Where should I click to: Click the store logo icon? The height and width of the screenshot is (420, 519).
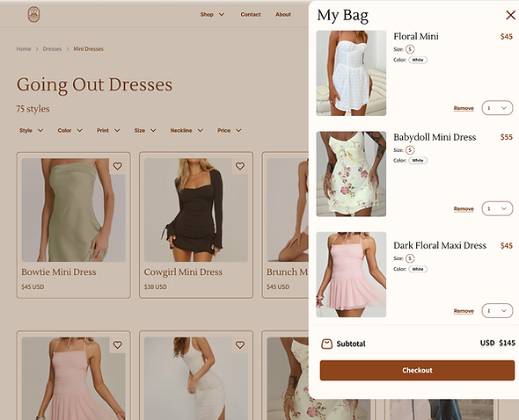(33, 15)
